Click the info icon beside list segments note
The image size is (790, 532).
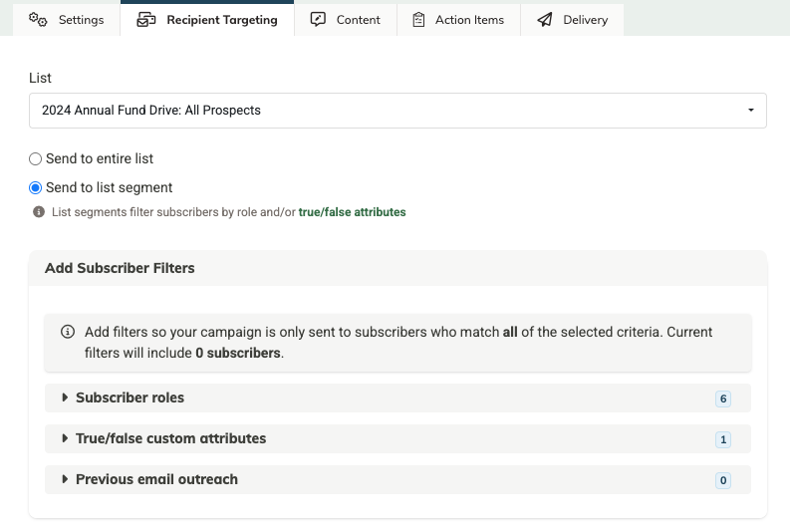click(x=39, y=212)
